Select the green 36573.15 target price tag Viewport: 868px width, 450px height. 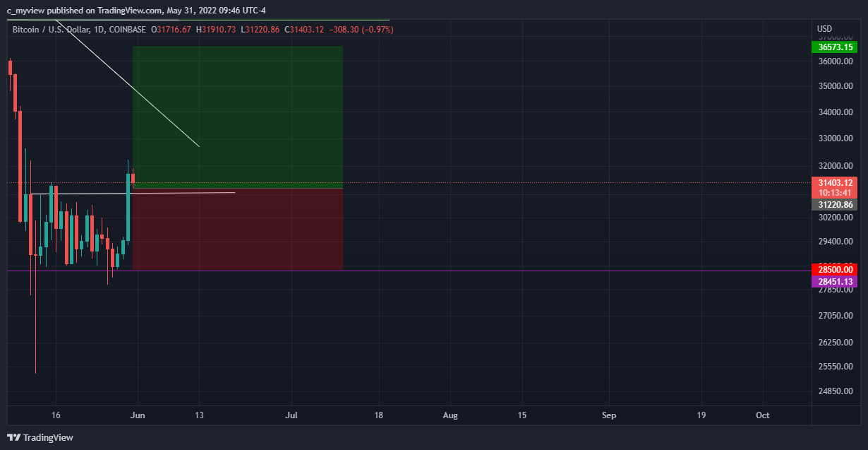point(834,47)
